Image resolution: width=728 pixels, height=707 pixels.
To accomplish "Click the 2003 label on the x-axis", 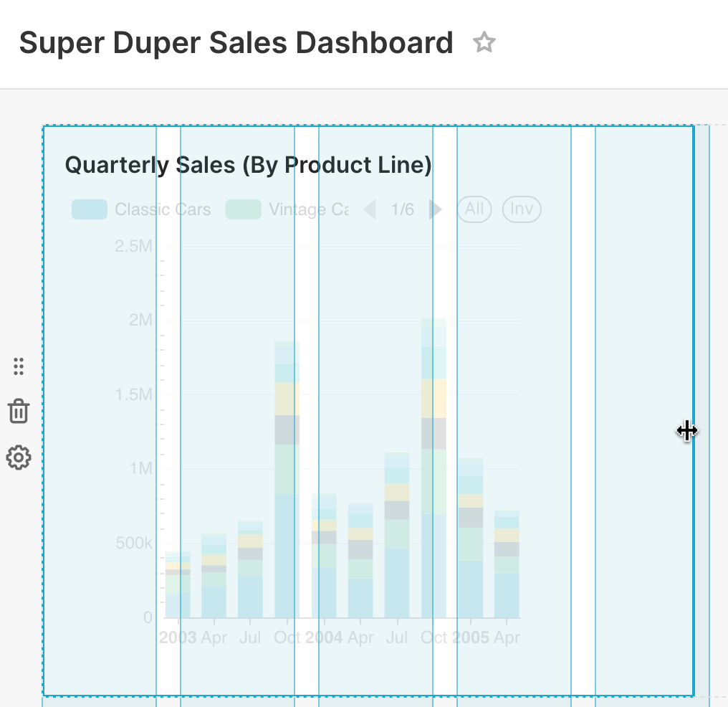I will tap(178, 637).
